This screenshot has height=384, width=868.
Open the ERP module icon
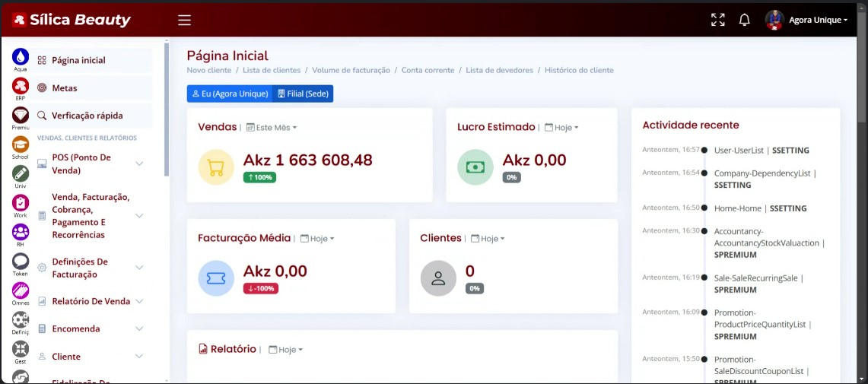pos(21,85)
